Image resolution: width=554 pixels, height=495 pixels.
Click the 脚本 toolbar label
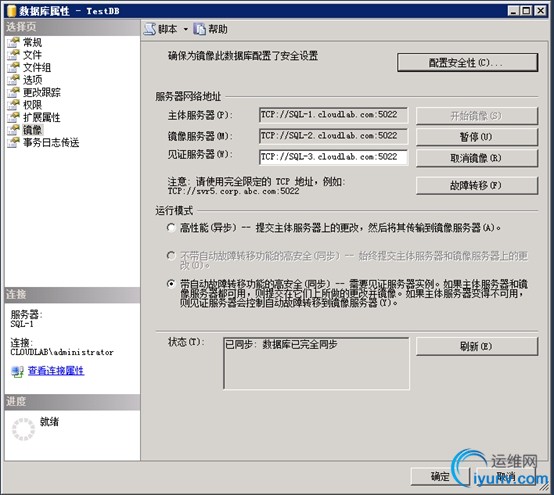(167, 29)
